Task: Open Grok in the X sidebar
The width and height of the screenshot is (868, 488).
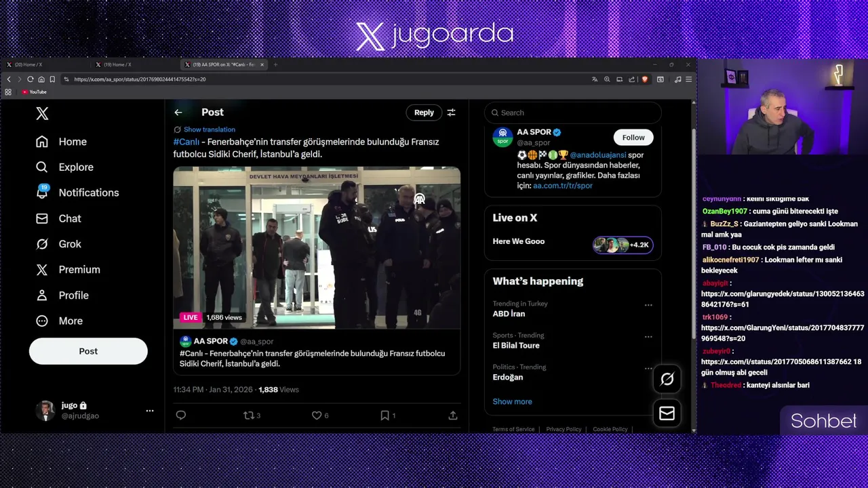Action: (58, 244)
